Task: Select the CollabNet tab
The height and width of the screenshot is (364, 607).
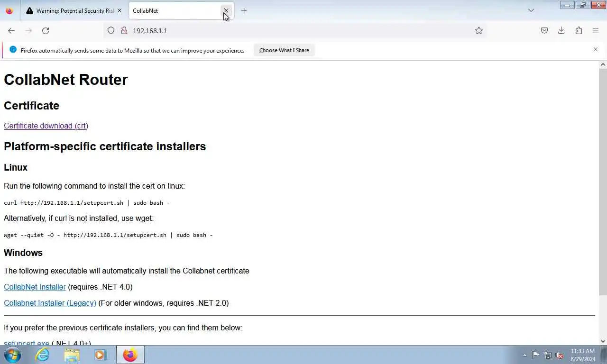Action: pyautogui.click(x=181, y=10)
